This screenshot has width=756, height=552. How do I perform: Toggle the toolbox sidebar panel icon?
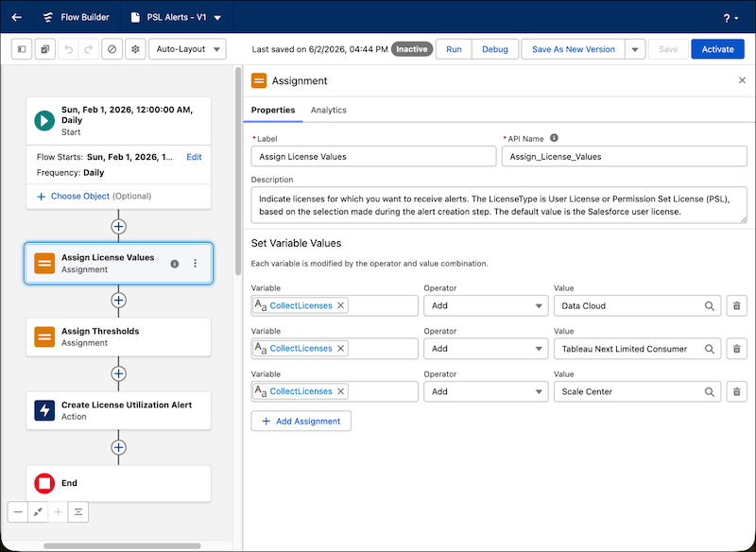pos(22,49)
